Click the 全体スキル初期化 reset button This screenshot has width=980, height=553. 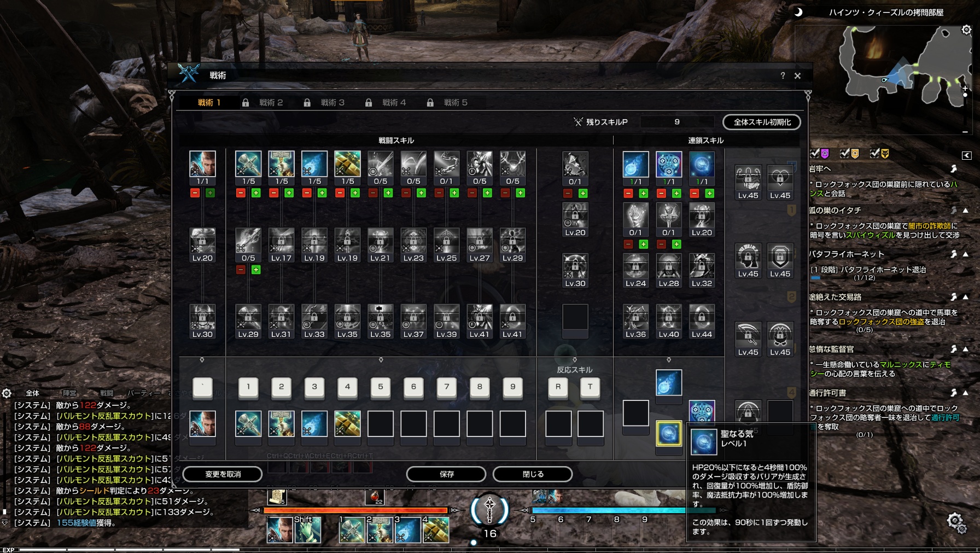[x=762, y=122]
